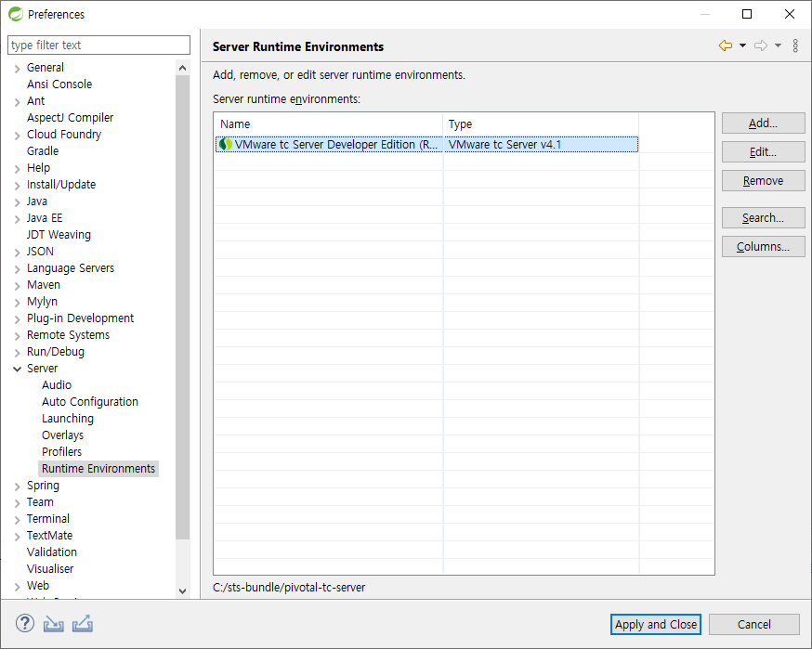Click the Columns... button

pos(764,247)
